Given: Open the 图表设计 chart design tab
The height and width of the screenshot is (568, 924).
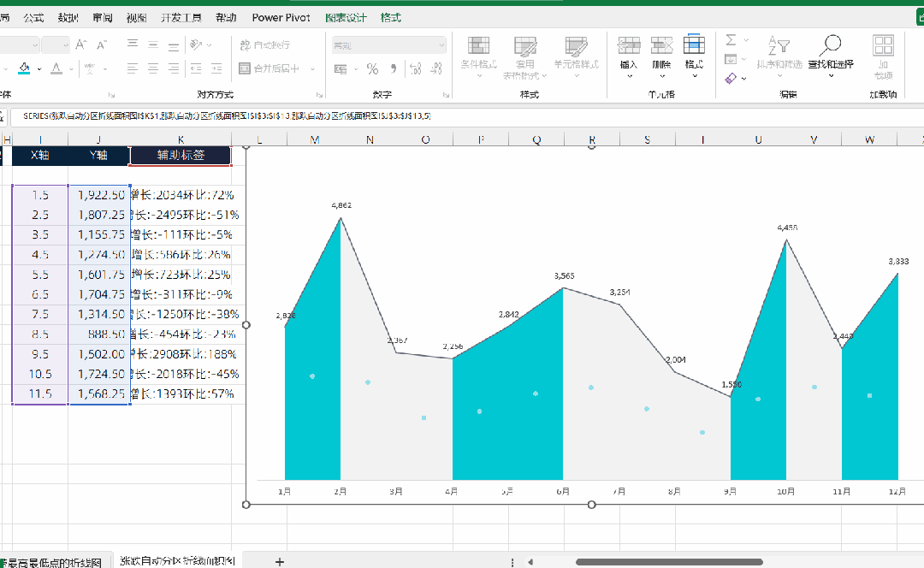Looking at the screenshot, I should pos(346,18).
